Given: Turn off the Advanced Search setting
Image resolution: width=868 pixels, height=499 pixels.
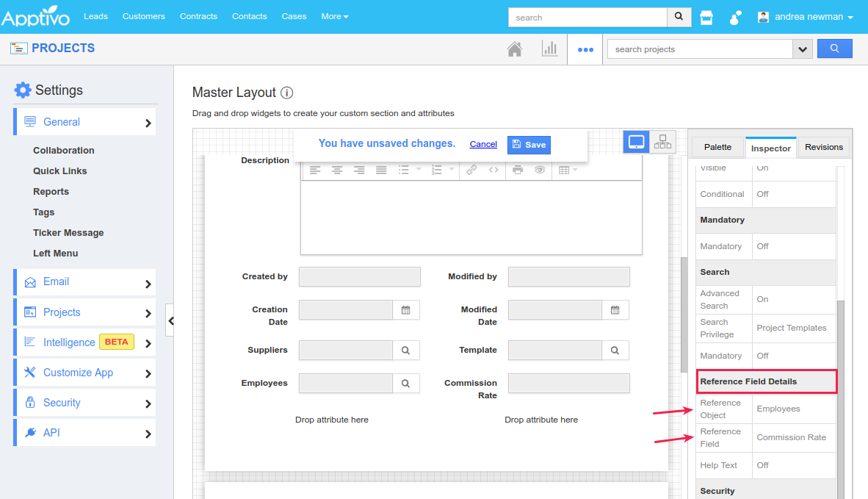Looking at the screenshot, I should click(764, 299).
